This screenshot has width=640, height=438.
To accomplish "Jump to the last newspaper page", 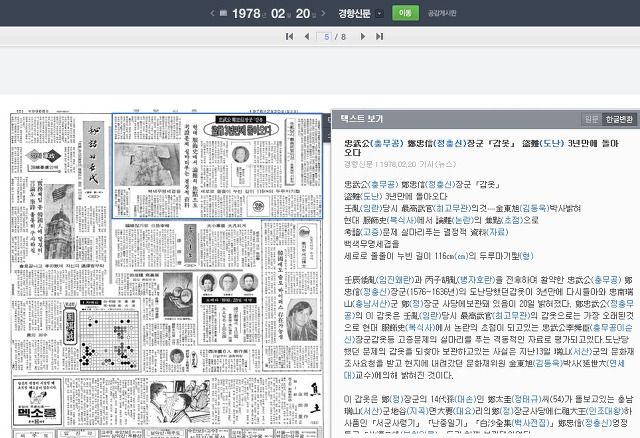I will click(x=380, y=37).
